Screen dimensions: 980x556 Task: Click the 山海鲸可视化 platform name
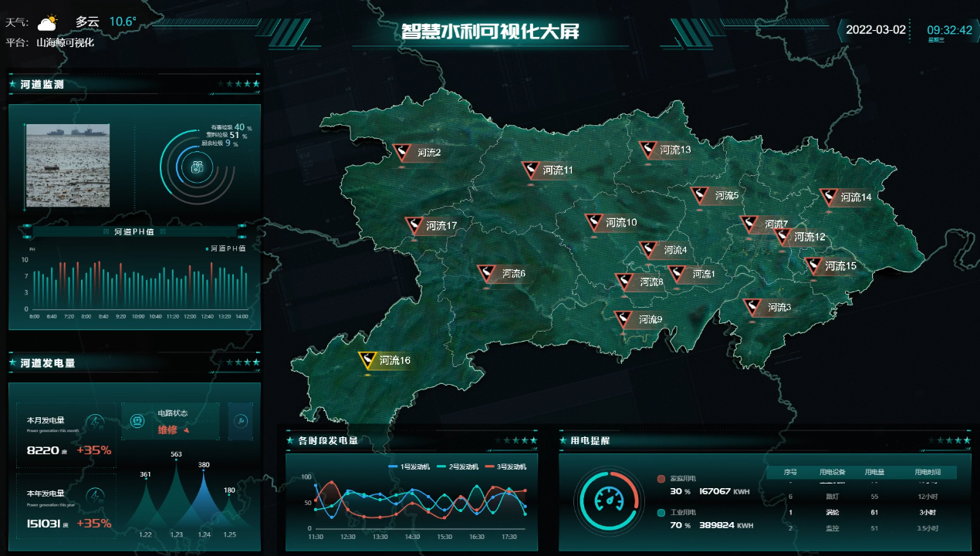[x=65, y=42]
